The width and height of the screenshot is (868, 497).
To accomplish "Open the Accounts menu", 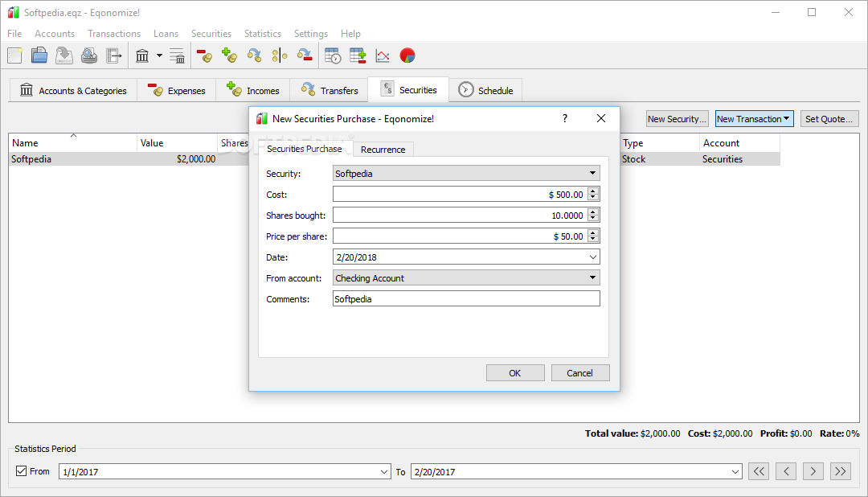I will 55,34.
